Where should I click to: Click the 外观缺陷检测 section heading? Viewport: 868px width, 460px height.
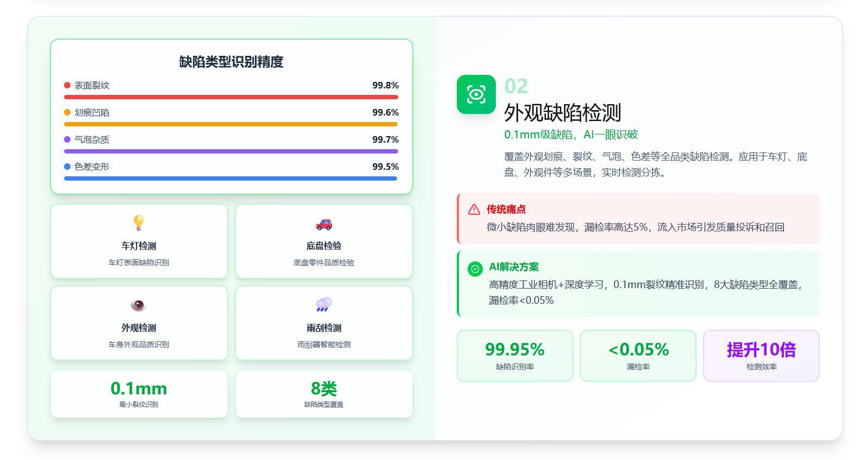coord(562,113)
